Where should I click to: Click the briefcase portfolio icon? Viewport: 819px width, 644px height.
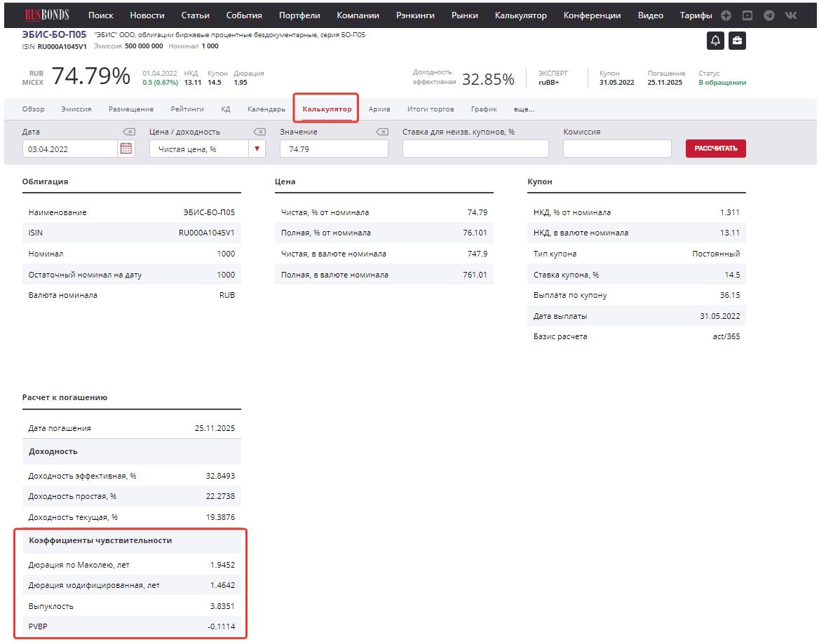(x=737, y=41)
